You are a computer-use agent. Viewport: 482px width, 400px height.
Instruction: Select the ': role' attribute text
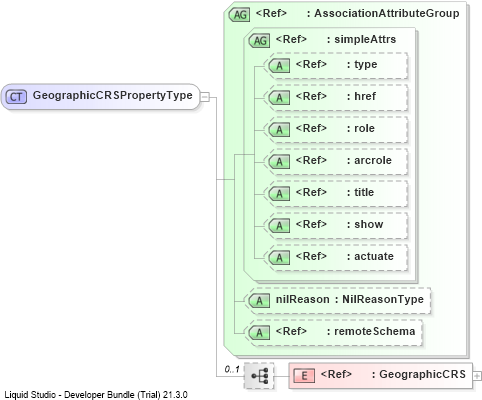(x=361, y=128)
